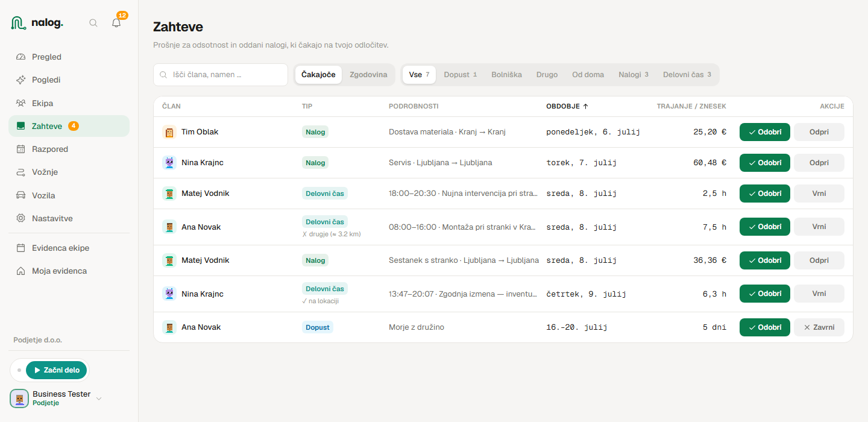The image size is (868, 422).
Task: Click the sidebar search magnifier icon
Action: tap(93, 23)
